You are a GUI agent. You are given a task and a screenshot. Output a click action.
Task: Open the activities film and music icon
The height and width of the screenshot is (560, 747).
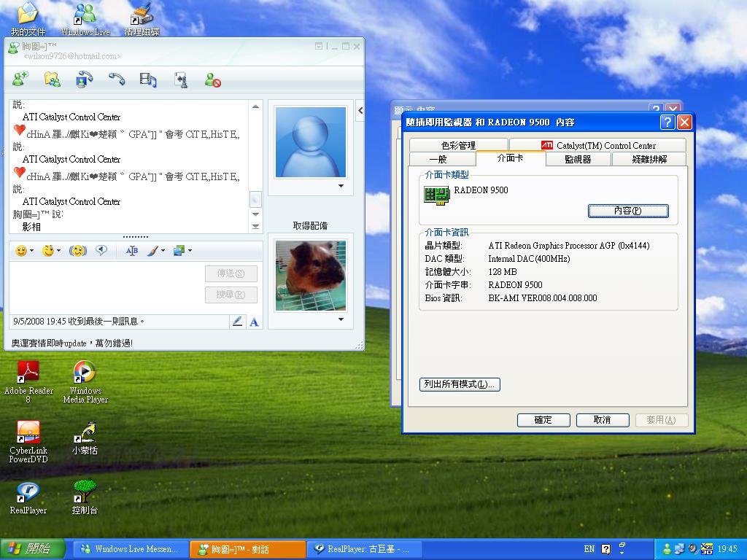[148, 79]
